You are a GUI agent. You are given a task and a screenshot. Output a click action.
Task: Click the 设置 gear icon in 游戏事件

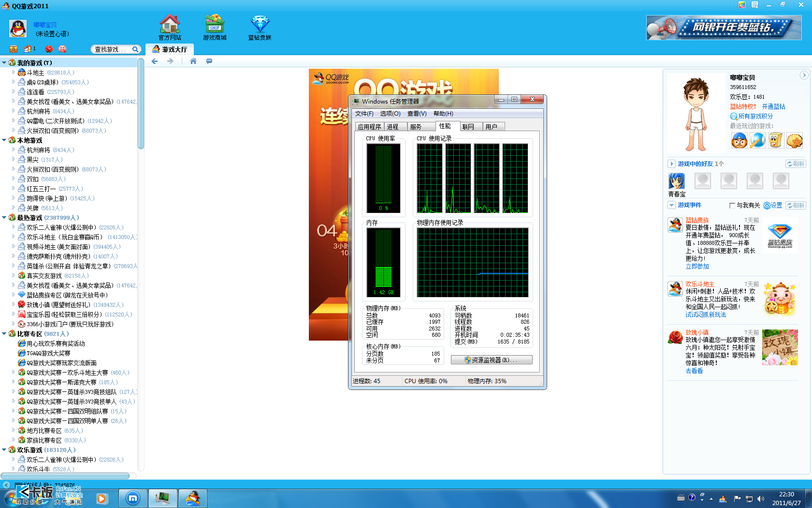pos(767,206)
